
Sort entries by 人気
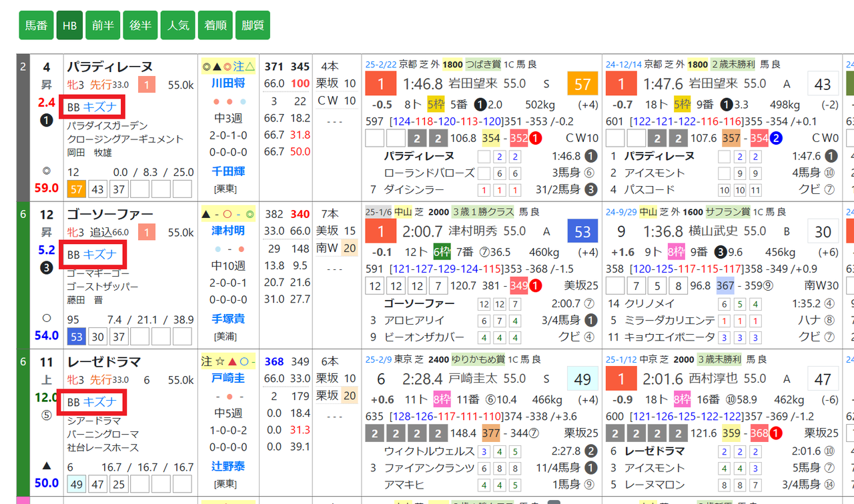coord(177,25)
